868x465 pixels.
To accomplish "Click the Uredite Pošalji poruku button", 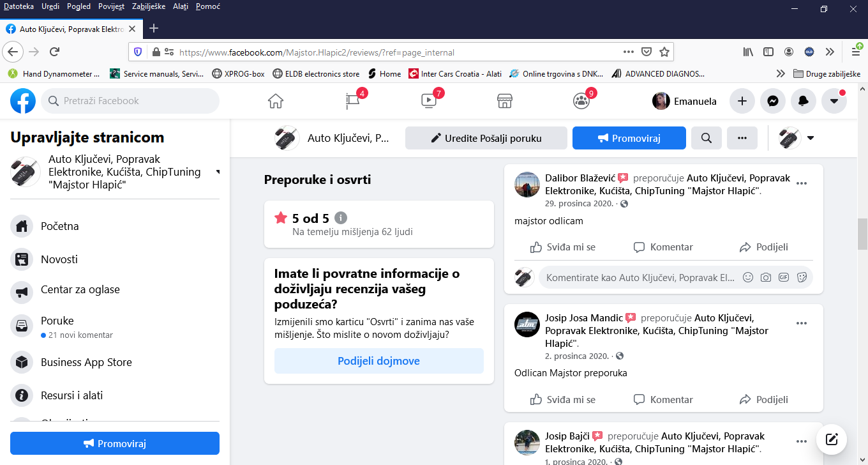I will (486, 138).
